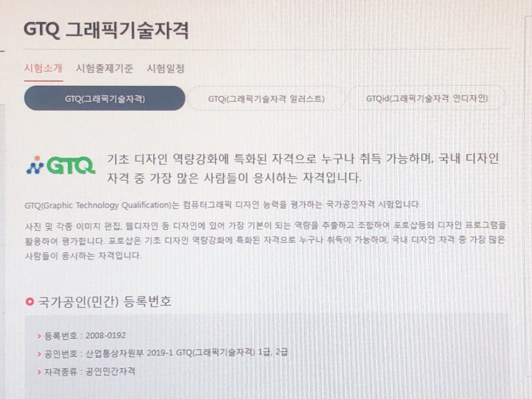
Task: Click the red chevron before 등록번호
Action: [39, 336]
